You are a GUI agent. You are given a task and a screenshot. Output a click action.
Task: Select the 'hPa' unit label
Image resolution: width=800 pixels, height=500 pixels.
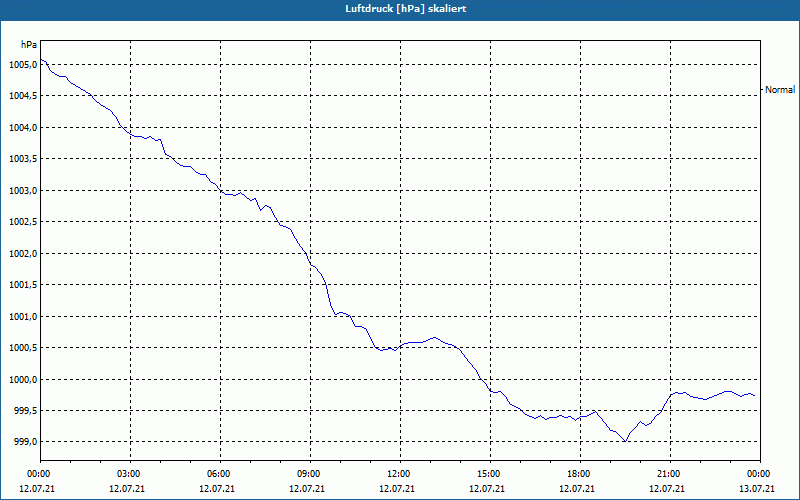29,45
